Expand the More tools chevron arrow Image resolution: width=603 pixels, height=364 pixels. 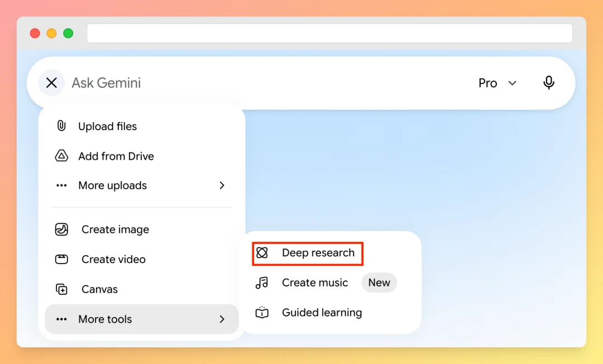coord(222,319)
